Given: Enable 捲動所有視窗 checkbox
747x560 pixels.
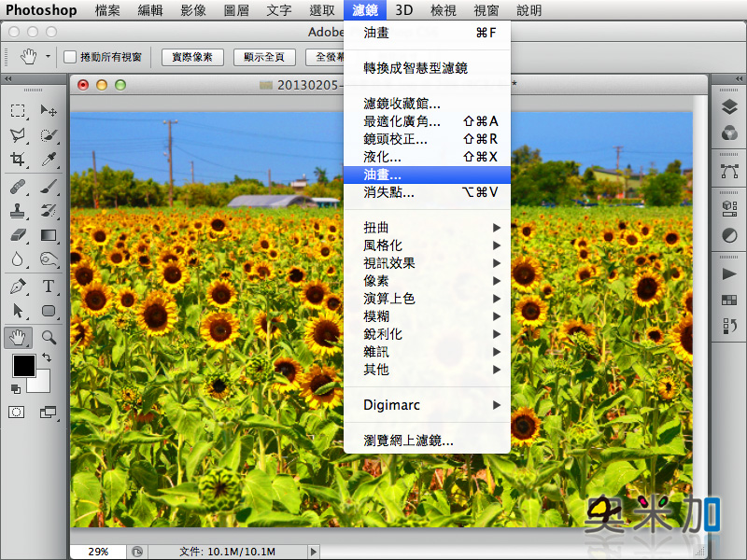Looking at the screenshot, I should tap(70, 57).
